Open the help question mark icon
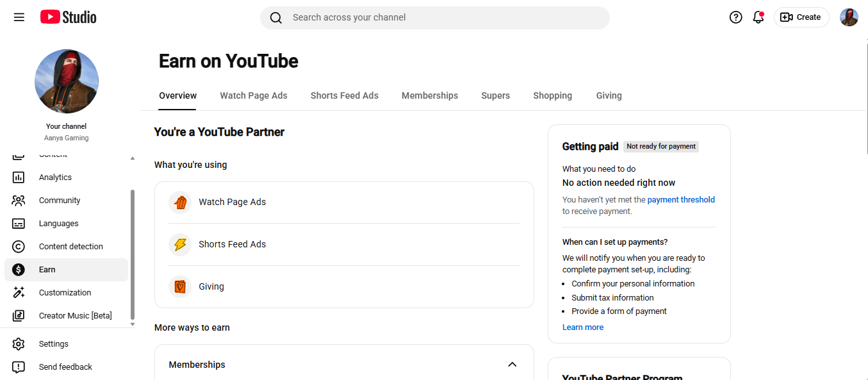 736,17
